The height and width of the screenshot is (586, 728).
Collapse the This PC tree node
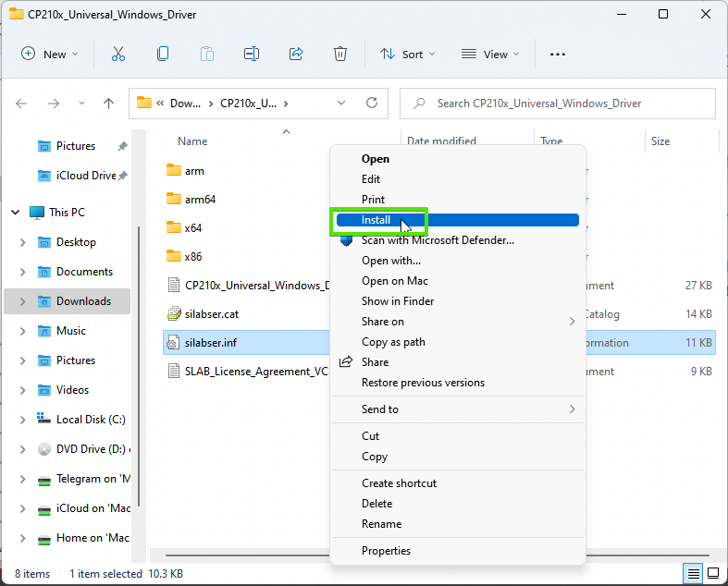(16, 213)
